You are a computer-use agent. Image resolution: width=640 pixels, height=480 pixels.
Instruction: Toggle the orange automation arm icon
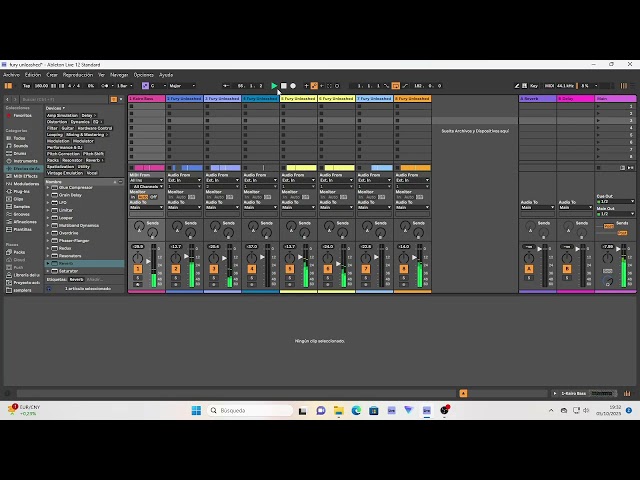314,86
